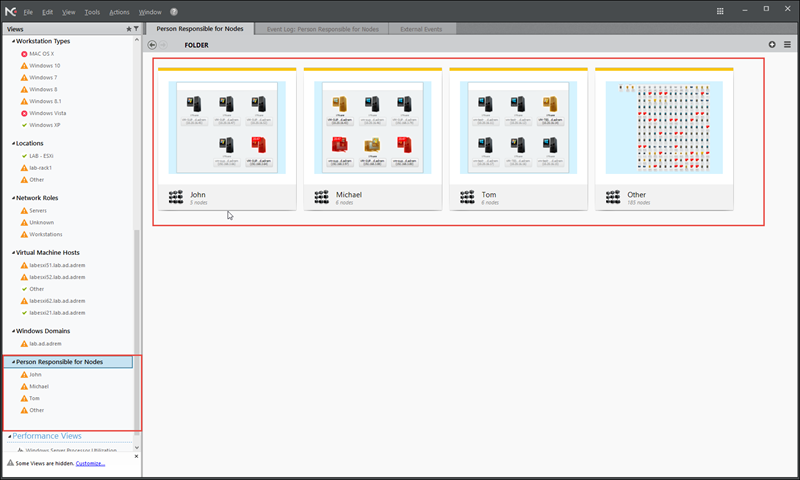Image resolution: width=800 pixels, height=480 pixels.
Task: Click the add (plus) icon in folder toolbar
Action: click(x=772, y=45)
